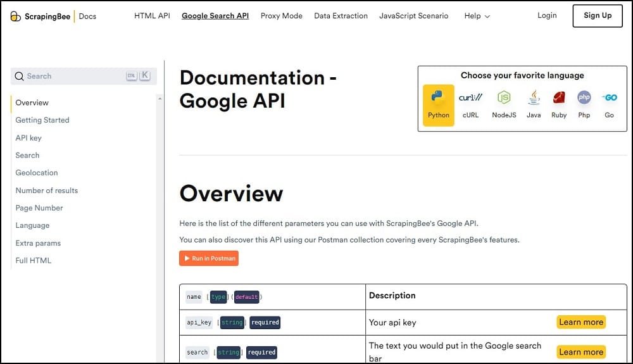Go to Getting Started in the sidebar
This screenshot has width=633, height=364.
(42, 120)
